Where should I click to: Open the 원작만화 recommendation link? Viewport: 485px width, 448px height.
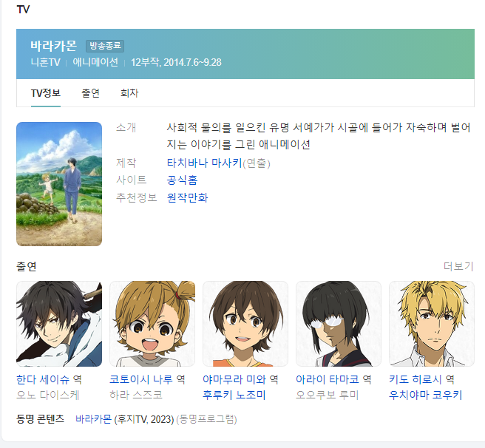[187, 197]
